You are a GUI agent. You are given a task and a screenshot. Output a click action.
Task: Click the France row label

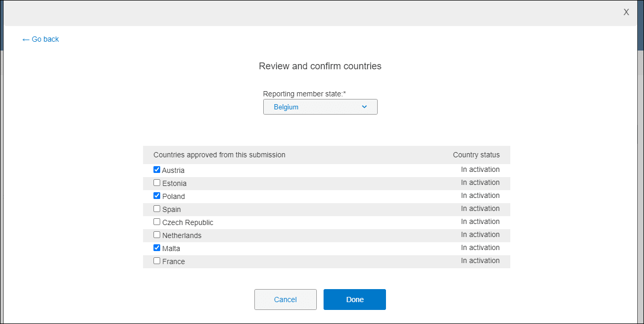click(x=175, y=260)
